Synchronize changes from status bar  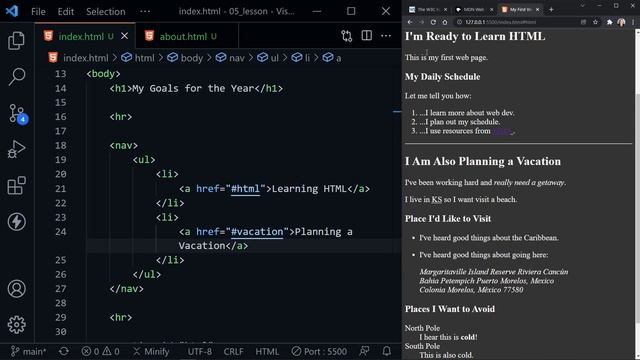pos(64,351)
